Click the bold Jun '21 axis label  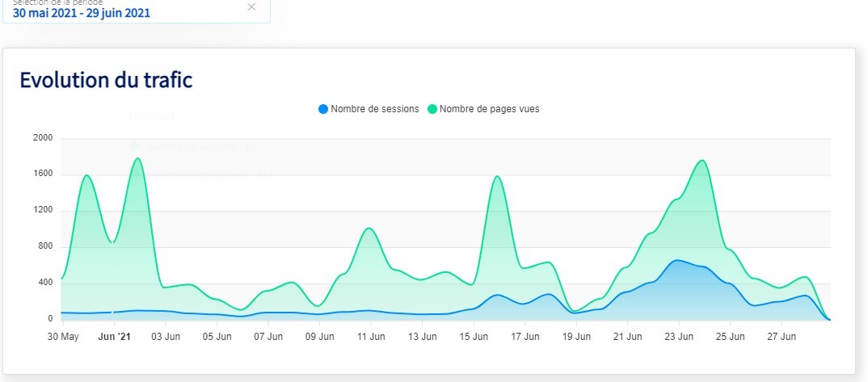tap(114, 336)
